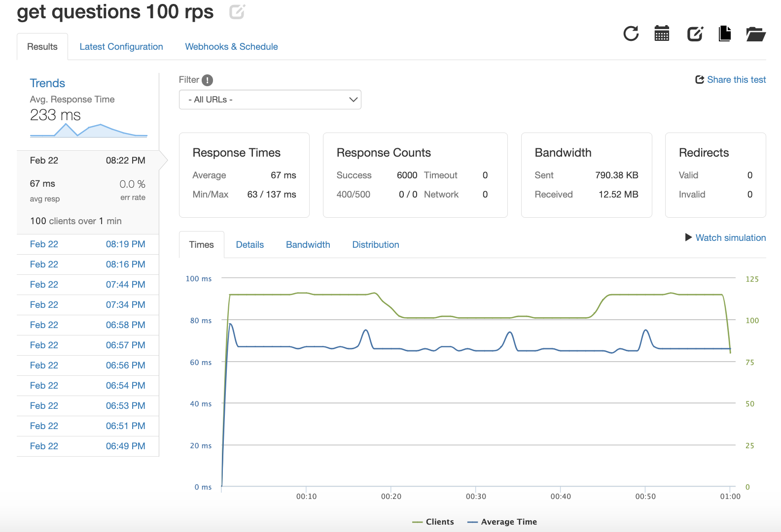Click the '233 ms' average response value
781x532 pixels.
point(55,115)
